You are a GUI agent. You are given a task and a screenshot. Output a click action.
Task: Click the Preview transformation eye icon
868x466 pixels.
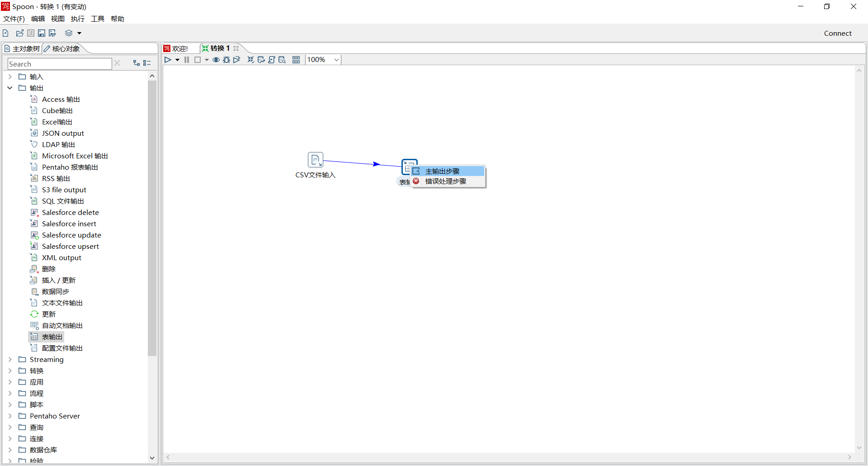point(216,60)
